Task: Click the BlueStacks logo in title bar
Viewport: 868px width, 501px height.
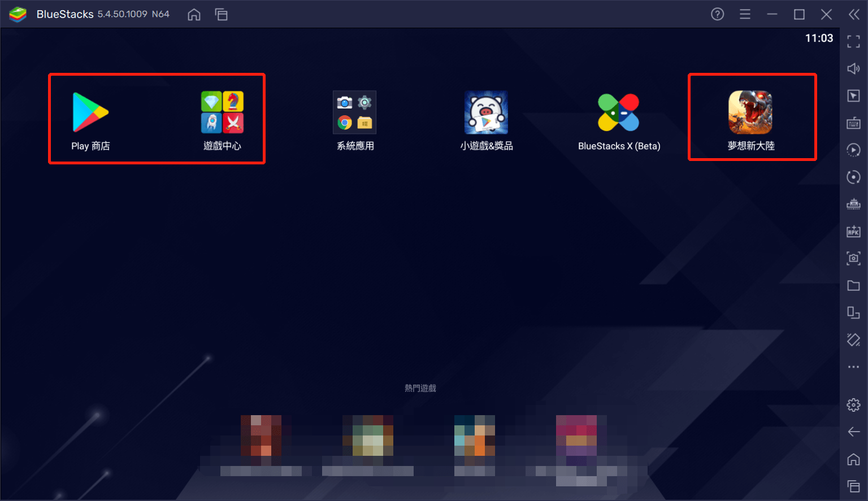Action: [x=18, y=14]
